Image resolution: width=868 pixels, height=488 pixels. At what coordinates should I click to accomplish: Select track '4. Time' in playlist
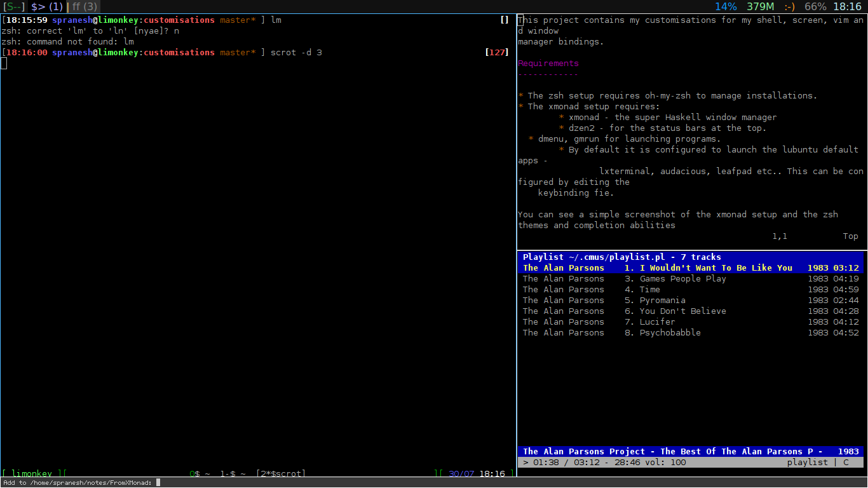pos(691,290)
